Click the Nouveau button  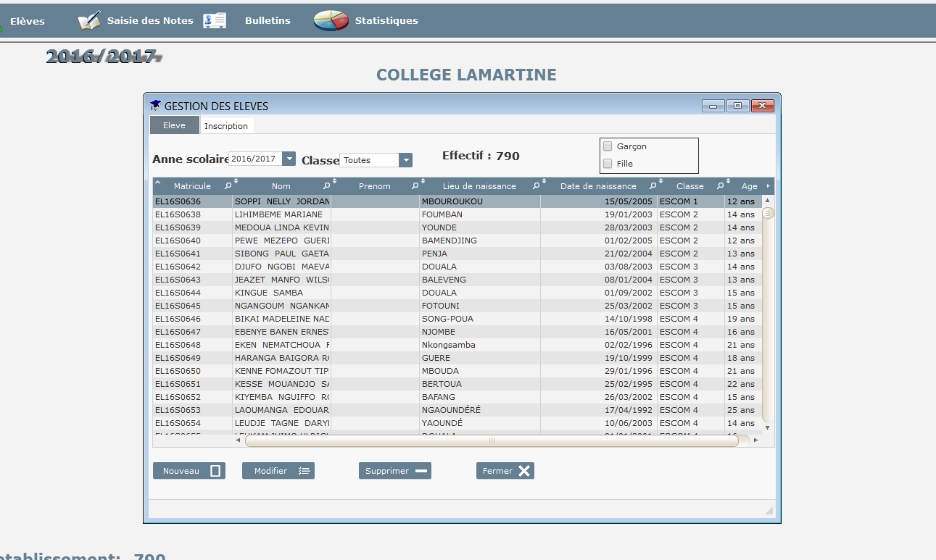189,471
